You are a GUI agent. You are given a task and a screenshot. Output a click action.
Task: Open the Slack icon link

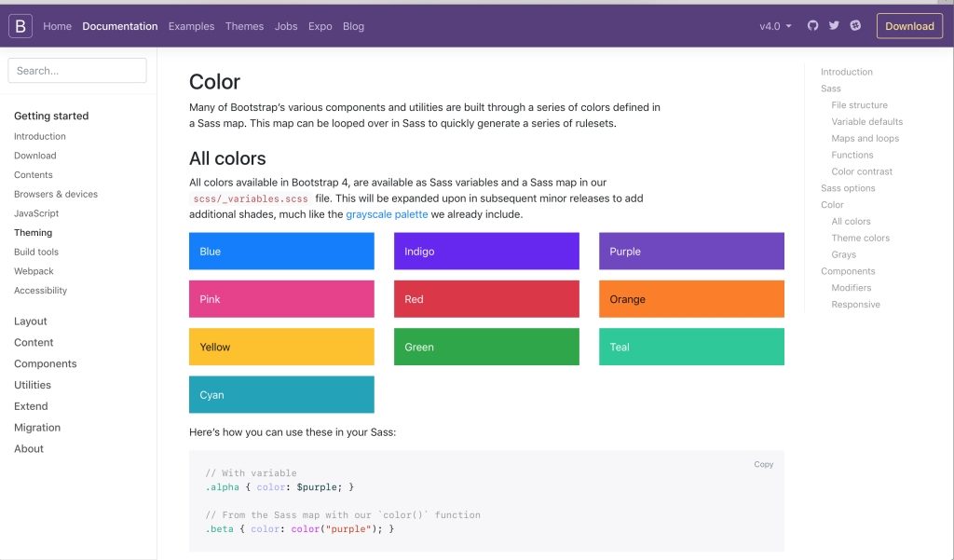coord(855,25)
